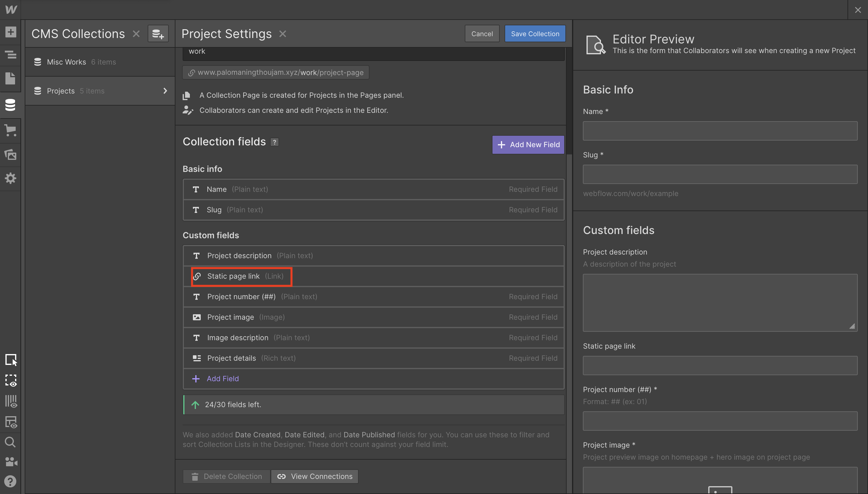868x494 pixels.
Task: Open the Navigator panel icon
Action: tap(11, 54)
